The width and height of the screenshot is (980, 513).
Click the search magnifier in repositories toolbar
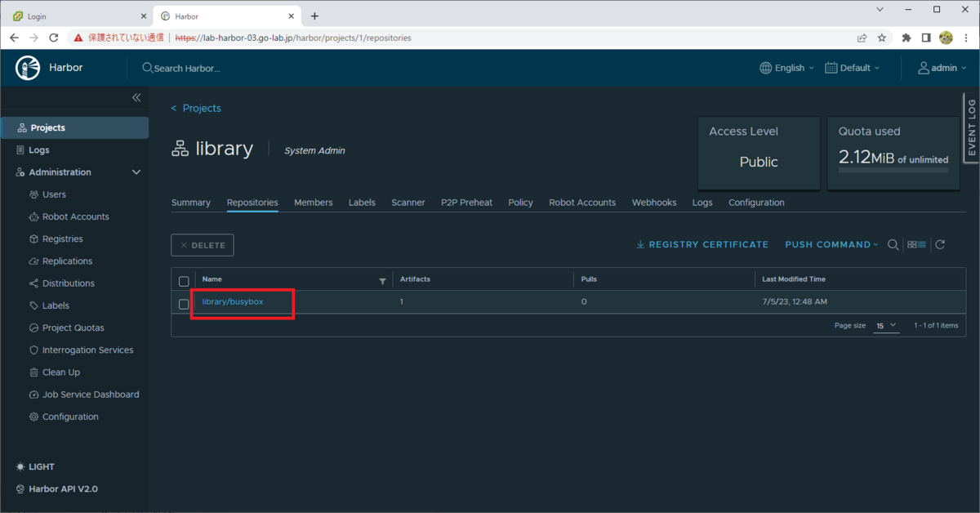click(x=893, y=244)
